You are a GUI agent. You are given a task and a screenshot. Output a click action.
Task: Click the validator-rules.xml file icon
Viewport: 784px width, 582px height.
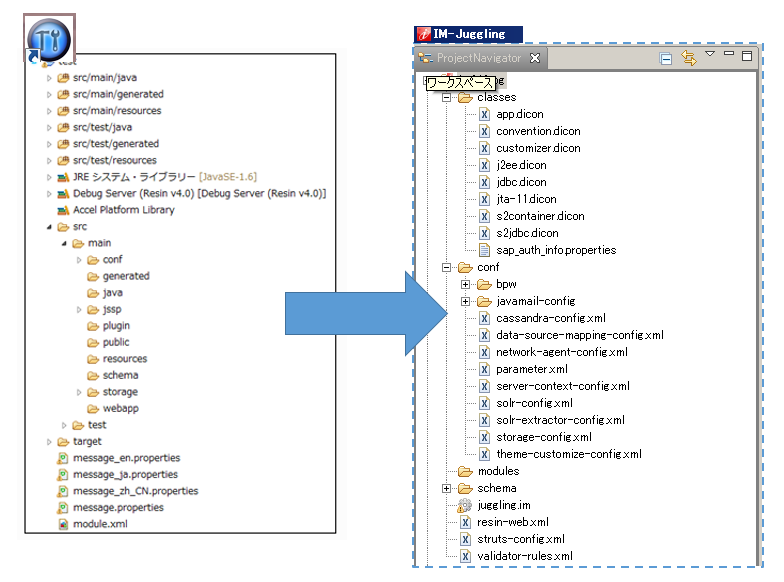pos(466,556)
